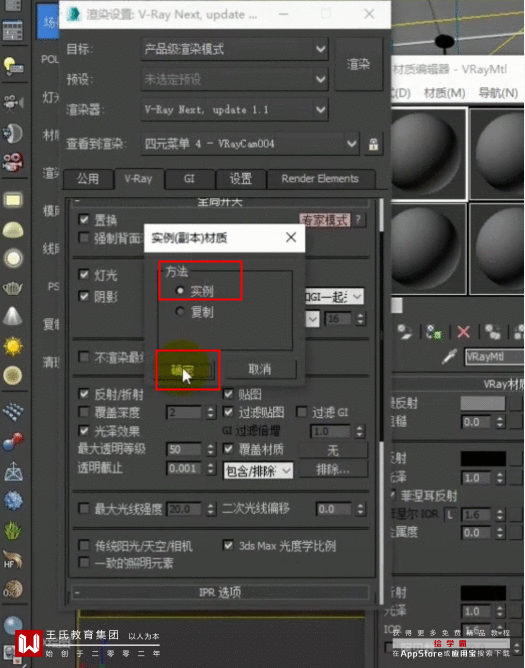Image resolution: width=525 pixels, height=668 pixels.
Task: Click the blue fuzzy ball icon
Action: [x=13, y=500]
